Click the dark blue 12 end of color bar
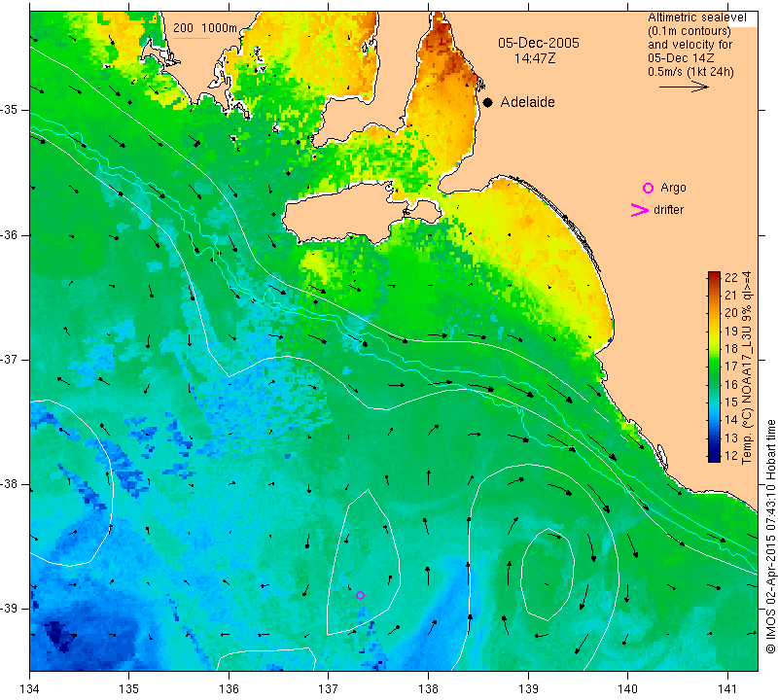This screenshot has height=700, width=778. pos(714,457)
